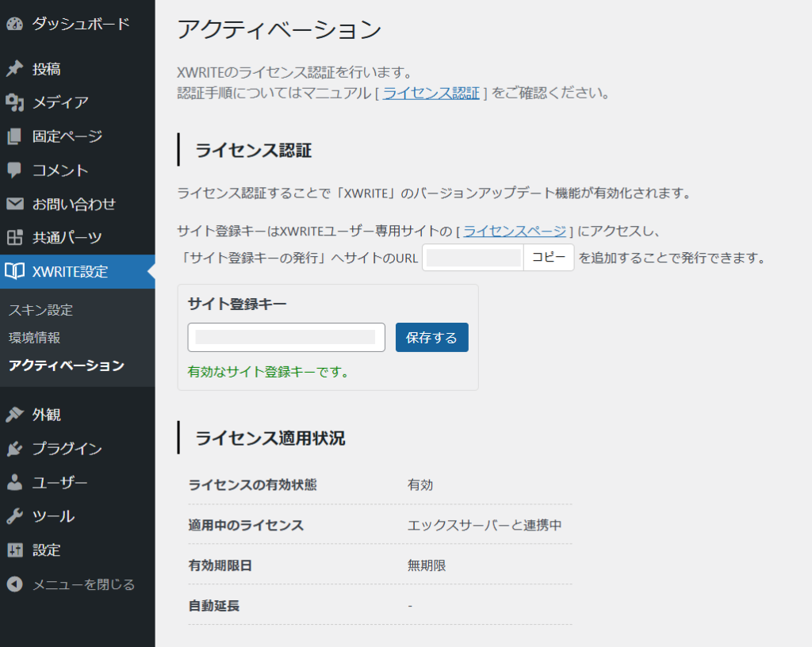This screenshot has height=647, width=812.
Task: Open the ライセンスページ link
Action: (515, 231)
